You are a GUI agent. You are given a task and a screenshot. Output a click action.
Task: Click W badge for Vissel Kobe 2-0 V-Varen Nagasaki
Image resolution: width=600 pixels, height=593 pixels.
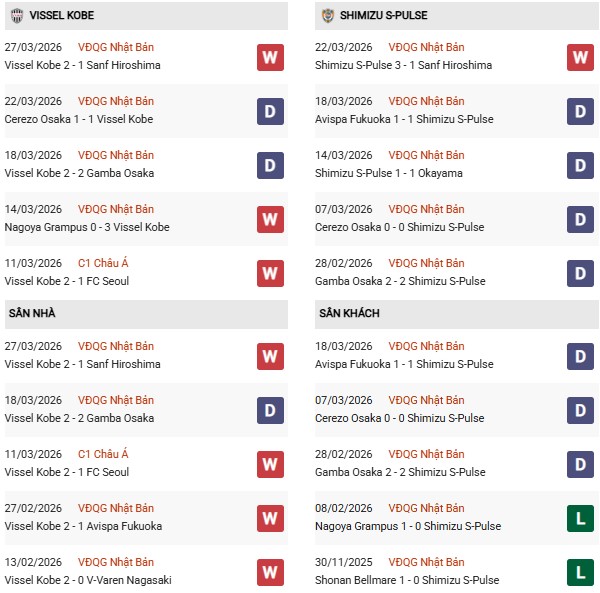tap(270, 572)
